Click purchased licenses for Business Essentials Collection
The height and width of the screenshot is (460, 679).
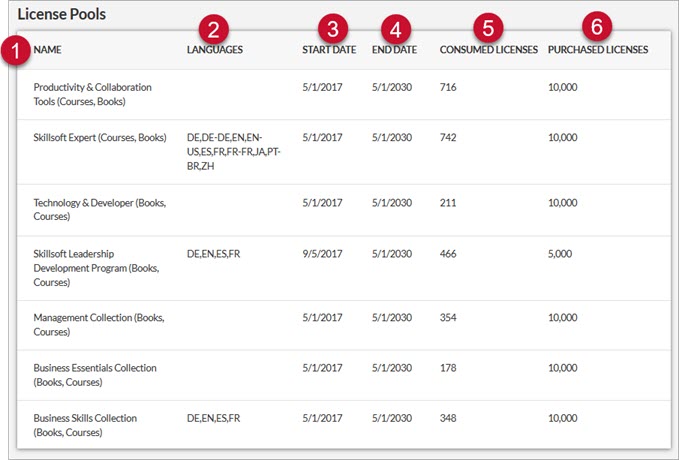tap(563, 368)
